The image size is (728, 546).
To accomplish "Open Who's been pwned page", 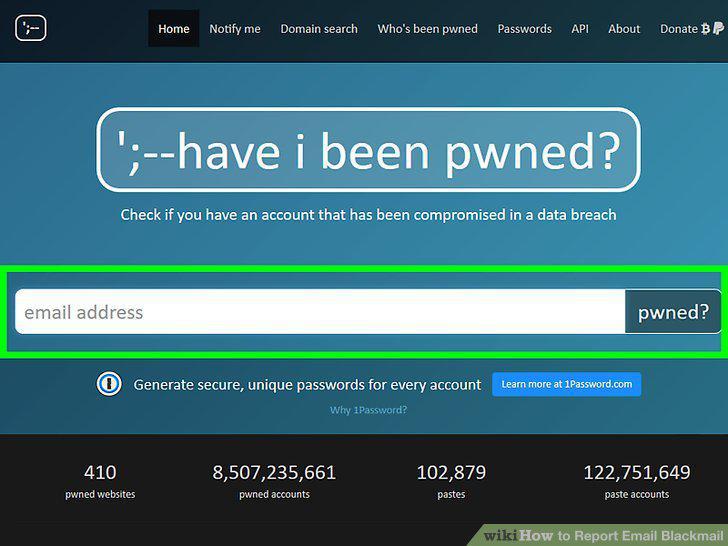I will [x=428, y=29].
